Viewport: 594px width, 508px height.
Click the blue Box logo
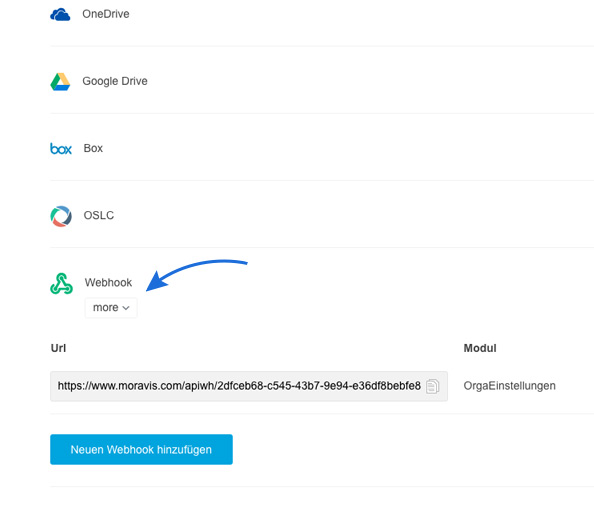pos(61,148)
